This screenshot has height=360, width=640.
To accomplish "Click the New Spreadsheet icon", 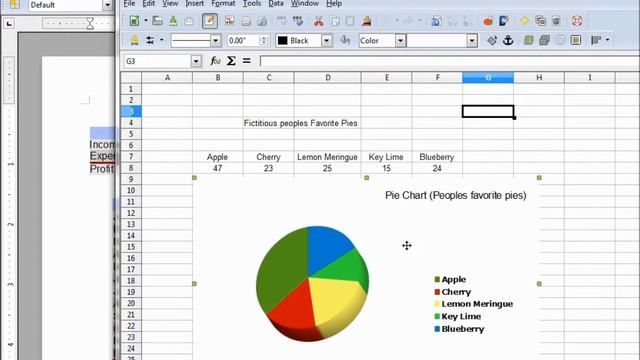I will click(134, 21).
